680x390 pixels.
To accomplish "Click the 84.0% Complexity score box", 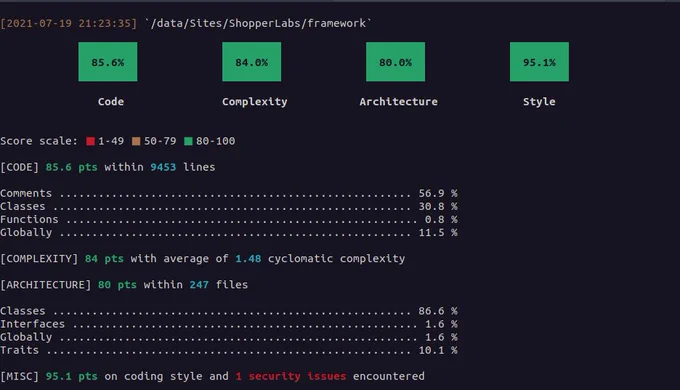I will [x=252, y=62].
